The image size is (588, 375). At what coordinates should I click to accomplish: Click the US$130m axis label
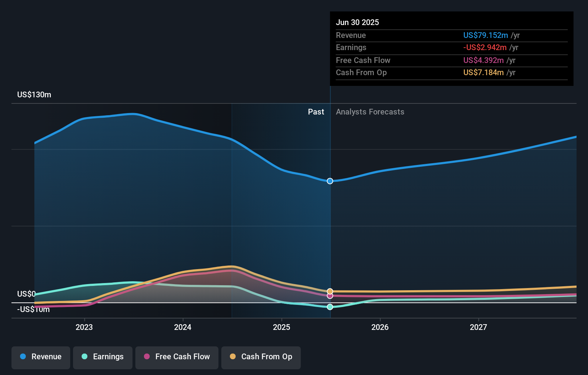point(34,94)
